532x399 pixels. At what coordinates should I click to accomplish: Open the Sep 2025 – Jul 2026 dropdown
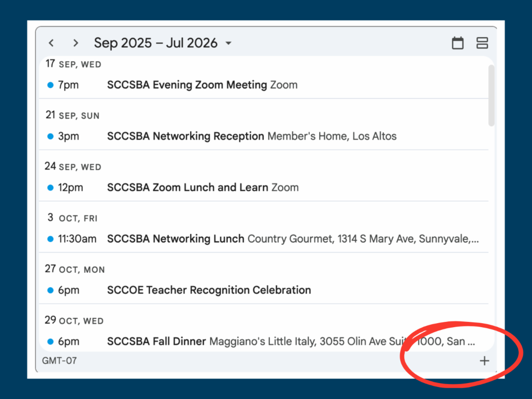pyautogui.click(x=163, y=43)
